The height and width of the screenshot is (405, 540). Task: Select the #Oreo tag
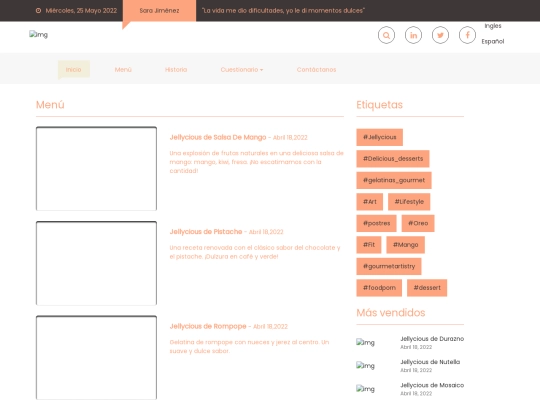(418, 223)
